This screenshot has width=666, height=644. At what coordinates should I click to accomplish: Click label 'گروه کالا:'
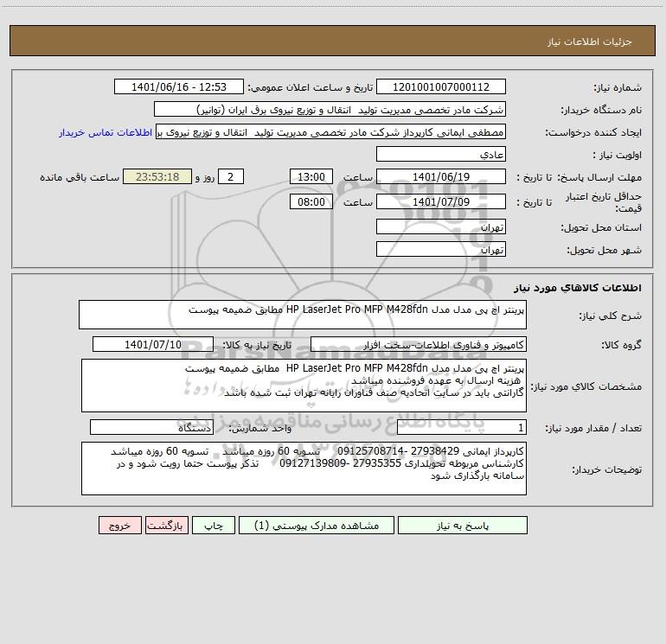(621, 345)
